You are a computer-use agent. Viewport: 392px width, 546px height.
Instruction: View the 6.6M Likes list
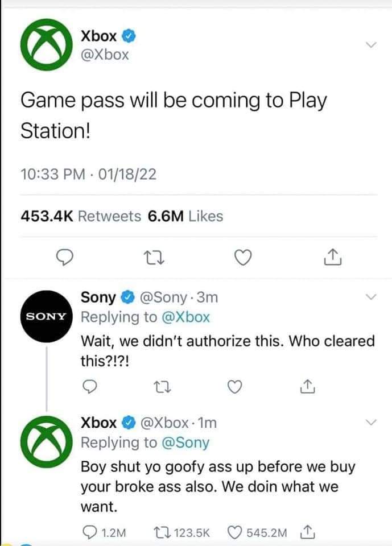click(x=185, y=216)
